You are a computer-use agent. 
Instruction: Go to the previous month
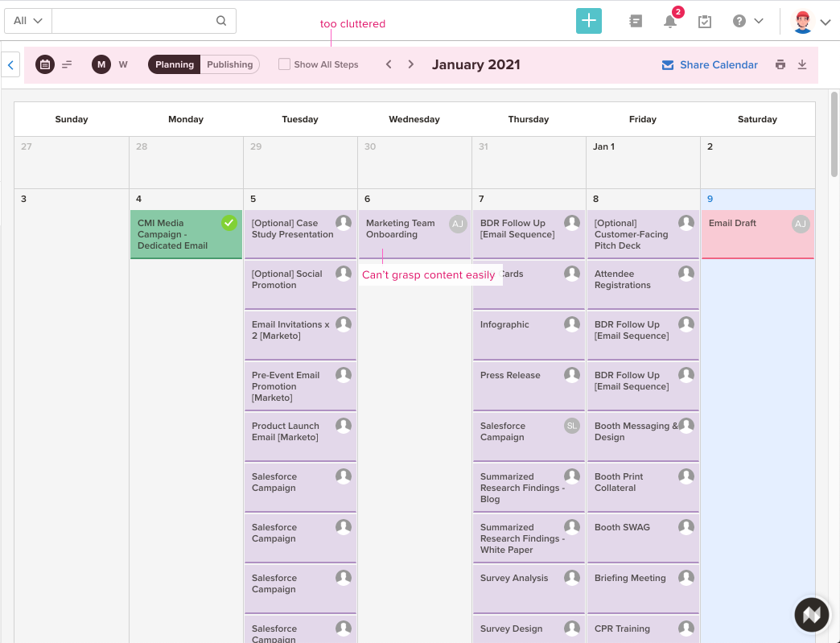[389, 64]
